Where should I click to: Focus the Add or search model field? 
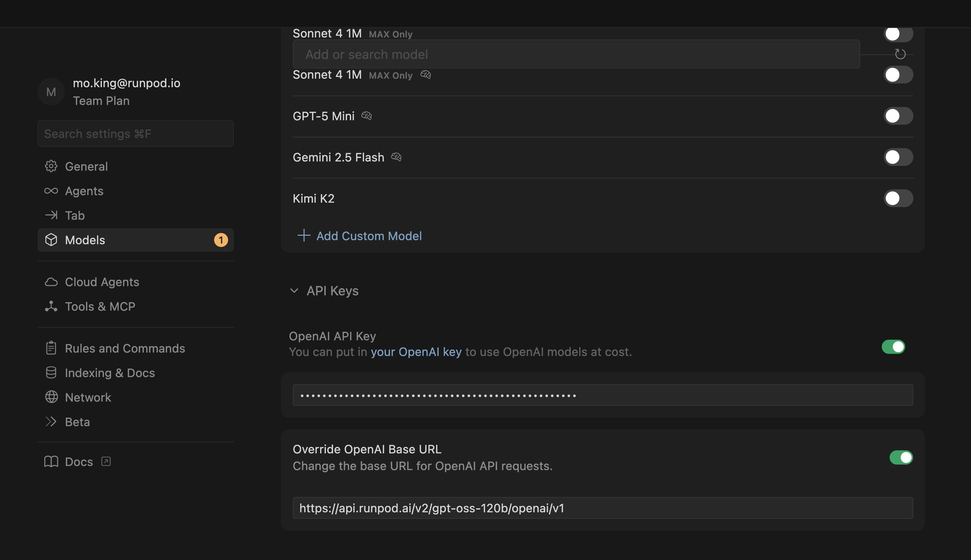point(576,54)
